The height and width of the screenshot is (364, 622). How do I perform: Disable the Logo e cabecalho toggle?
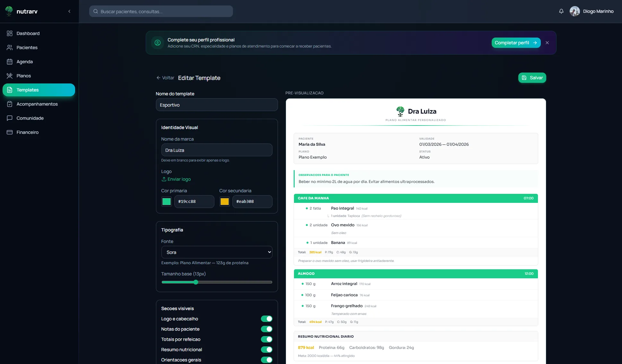point(266,319)
